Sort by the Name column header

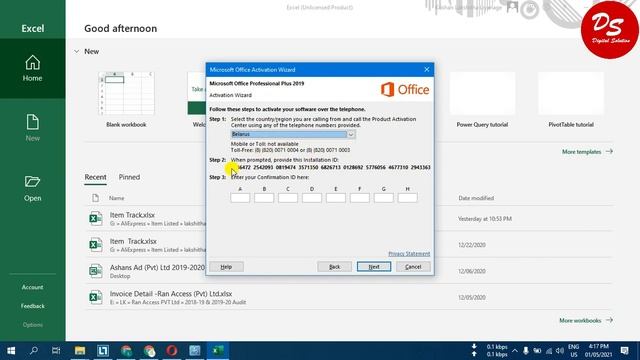(x=116, y=198)
